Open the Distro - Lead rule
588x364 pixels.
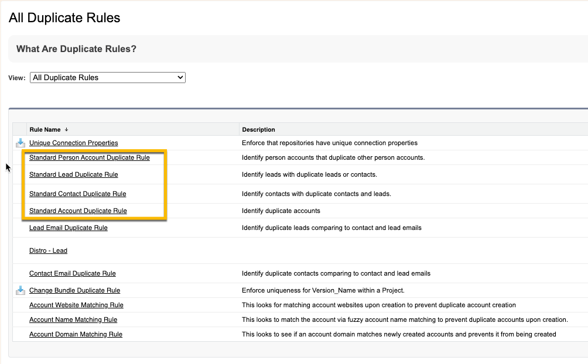click(49, 250)
